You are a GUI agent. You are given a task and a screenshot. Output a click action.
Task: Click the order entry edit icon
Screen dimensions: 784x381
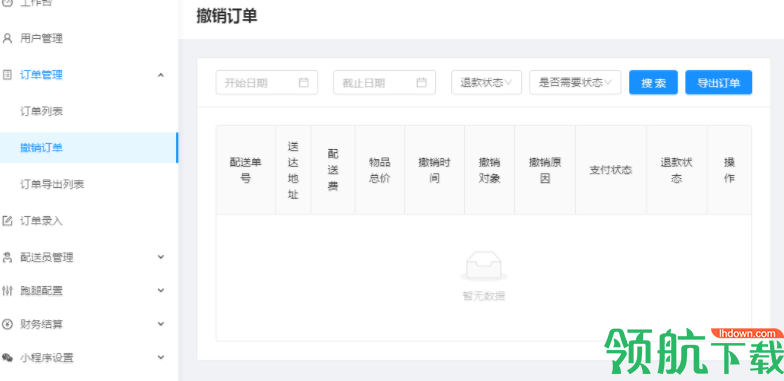click(x=7, y=220)
